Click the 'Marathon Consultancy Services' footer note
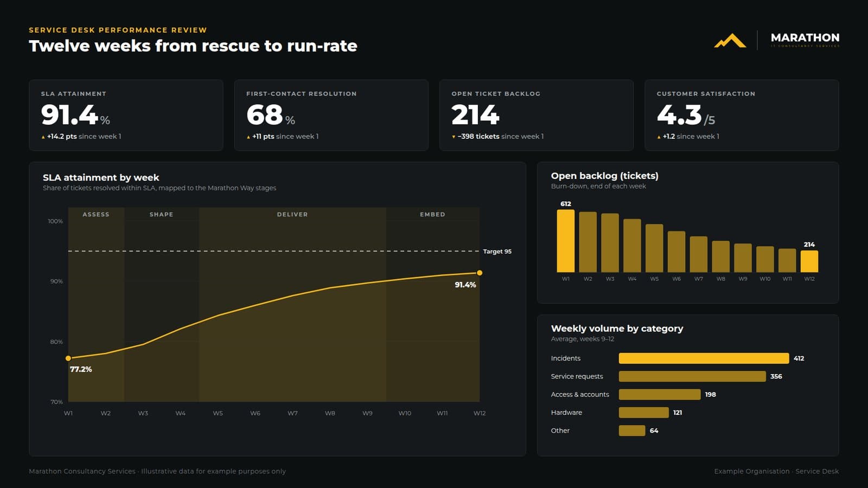Image resolution: width=868 pixels, height=488 pixels. (x=82, y=471)
